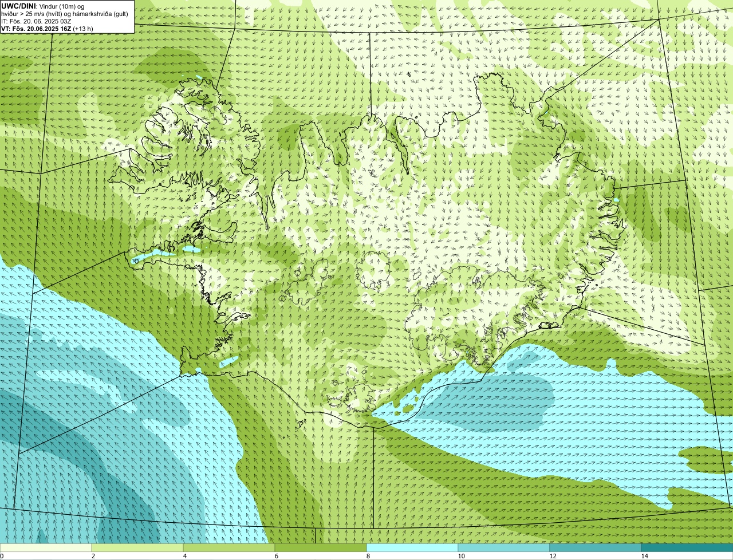Screen dimensions: 733x560
Task: Click legend tick label '8'
Action: coord(368,556)
